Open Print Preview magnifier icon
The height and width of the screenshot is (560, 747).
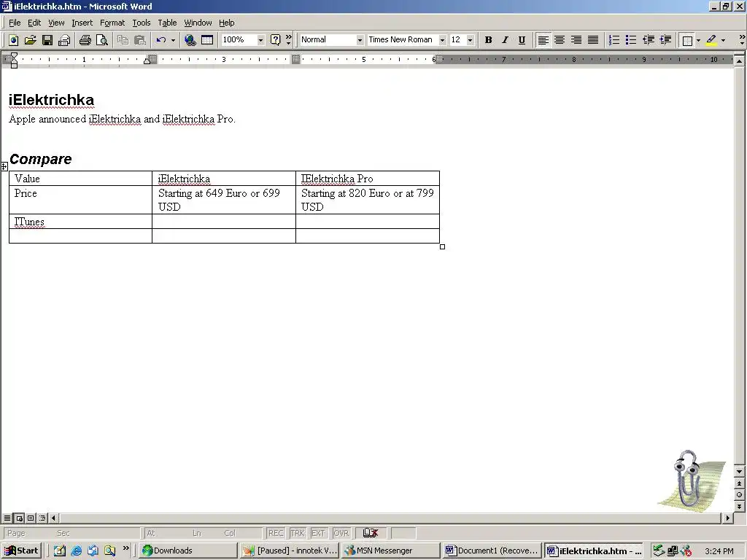(102, 40)
